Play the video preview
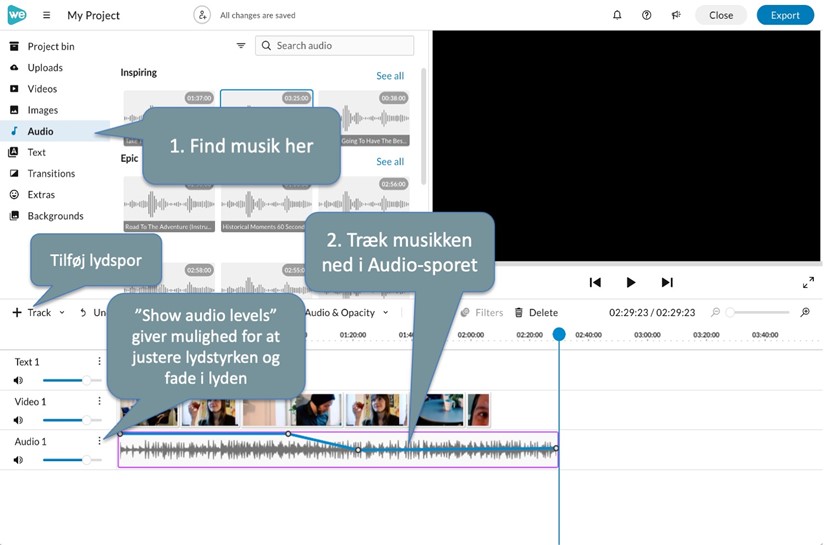The image size is (827, 545). click(630, 282)
